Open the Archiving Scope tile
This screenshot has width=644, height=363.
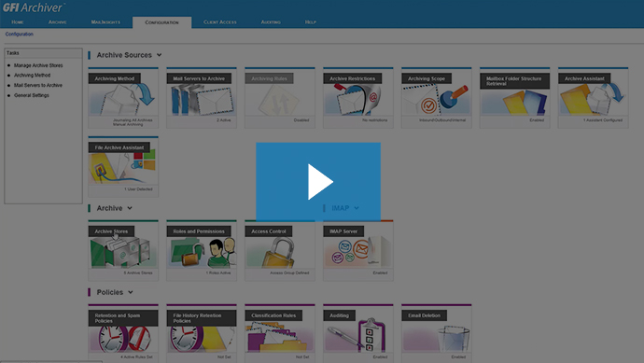point(437,98)
